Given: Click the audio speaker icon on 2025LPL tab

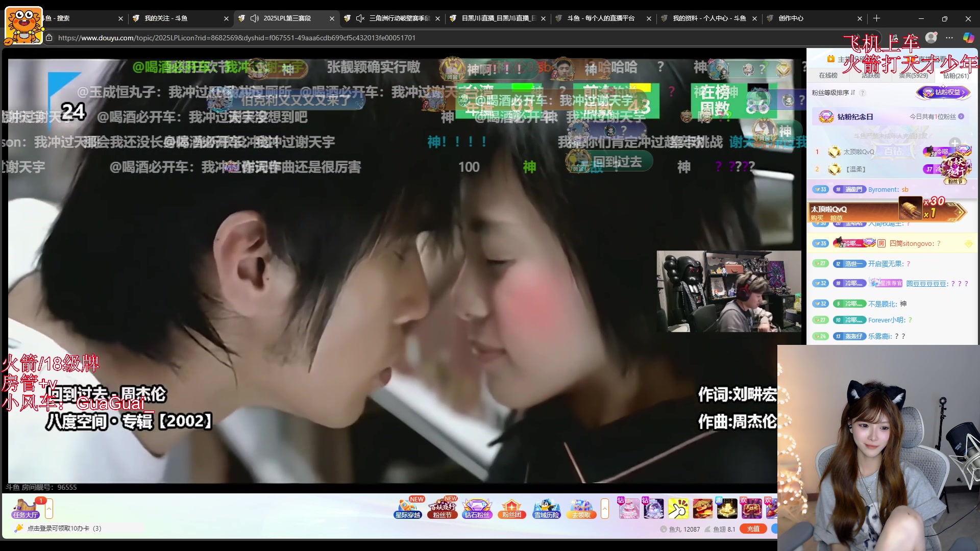Looking at the screenshot, I should (255, 18).
